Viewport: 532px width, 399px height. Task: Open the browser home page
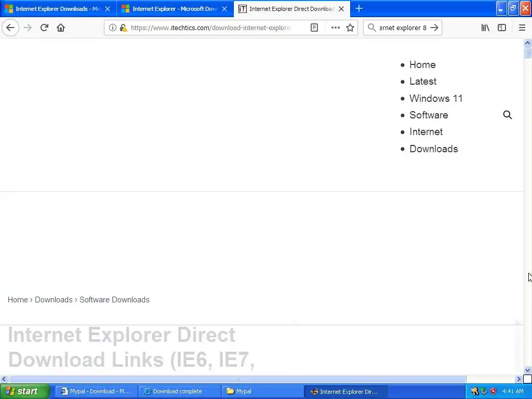coord(61,28)
